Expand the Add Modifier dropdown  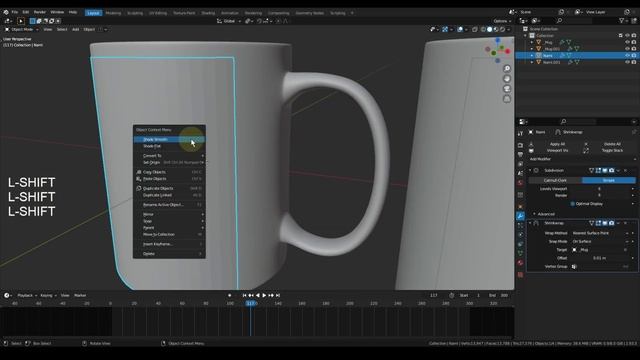[582, 159]
